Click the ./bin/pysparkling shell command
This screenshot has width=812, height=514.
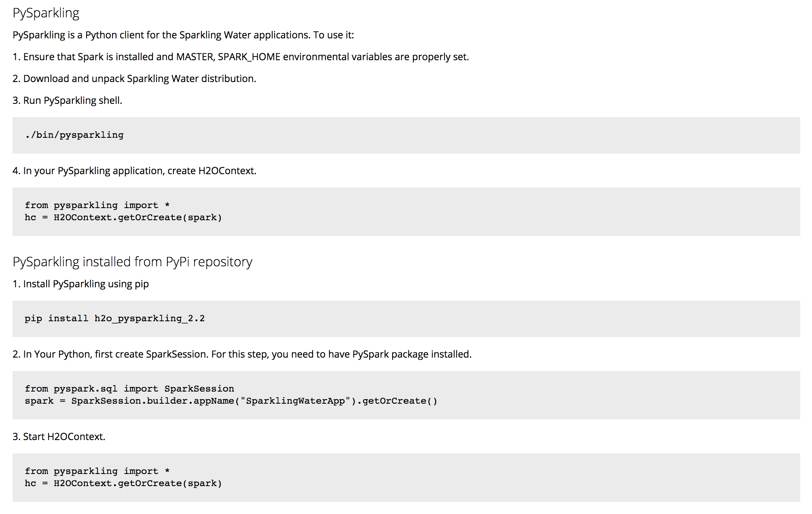74,135
